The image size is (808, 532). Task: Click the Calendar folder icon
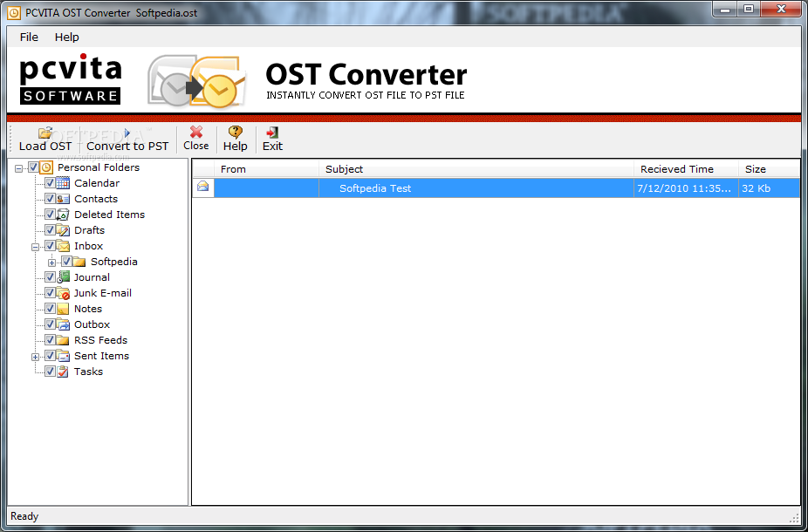click(63, 183)
